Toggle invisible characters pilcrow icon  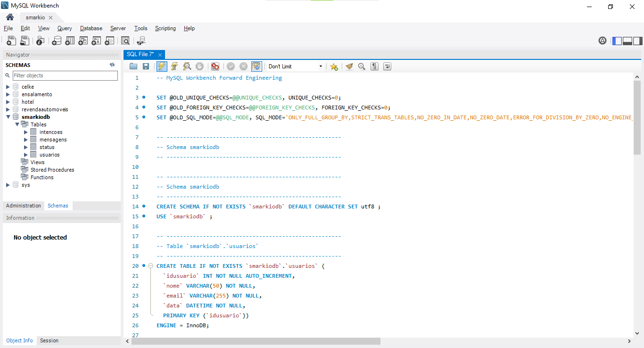(374, 66)
